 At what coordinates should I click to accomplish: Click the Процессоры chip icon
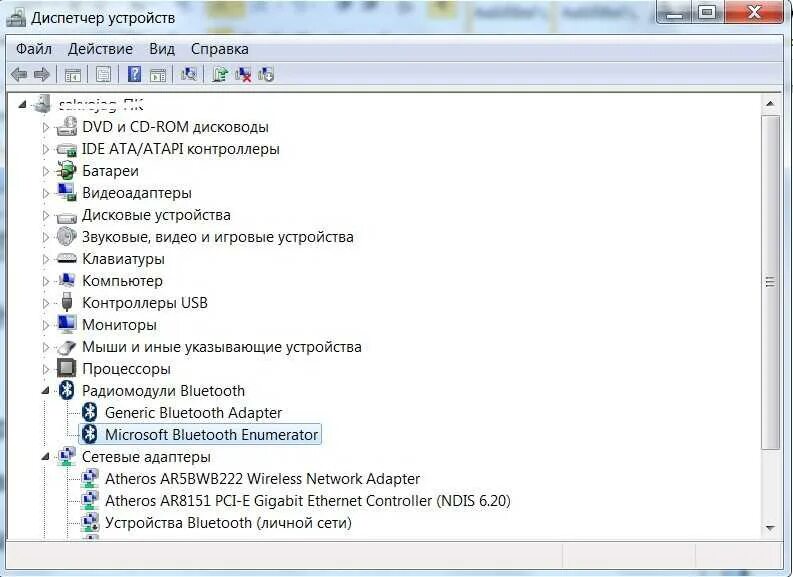pyautogui.click(x=66, y=368)
